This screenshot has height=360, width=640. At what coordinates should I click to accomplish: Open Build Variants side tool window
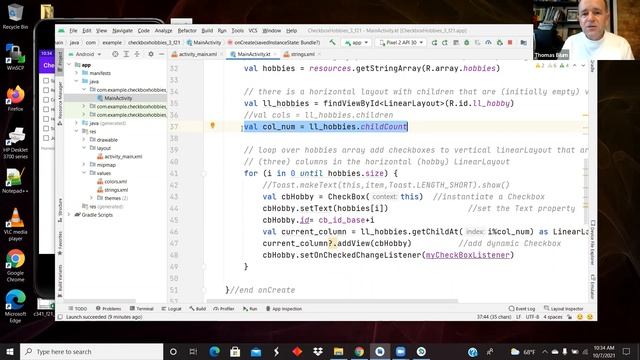[x=60, y=281]
